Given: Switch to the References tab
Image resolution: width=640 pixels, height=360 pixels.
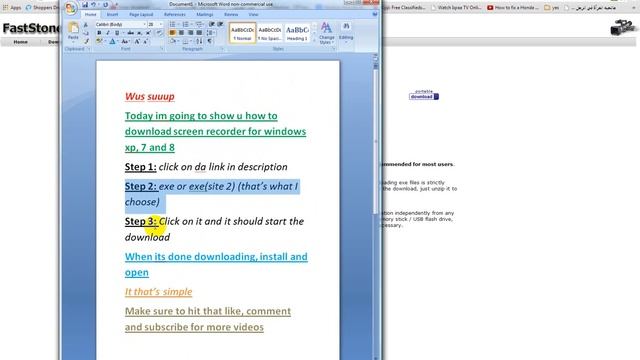Looking at the screenshot, I should pyautogui.click(x=175, y=14).
